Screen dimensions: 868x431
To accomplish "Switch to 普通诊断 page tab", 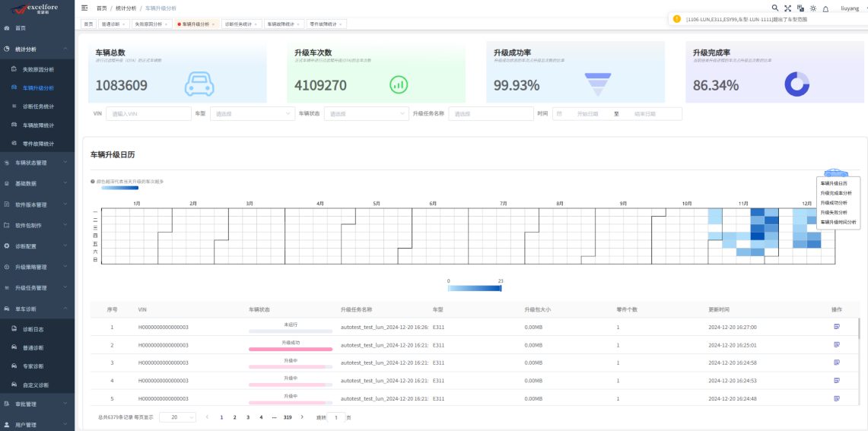I will pos(113,24).
